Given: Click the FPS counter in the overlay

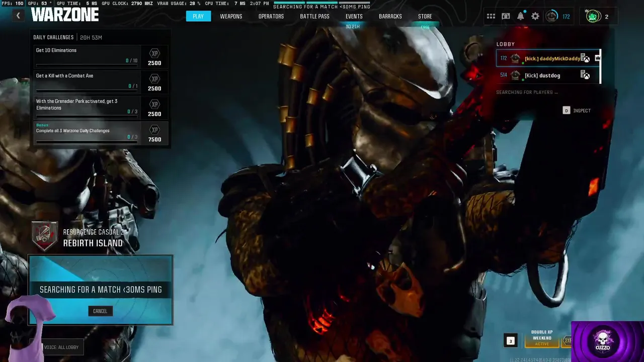Looking at the screenshot, I should pyautogui.click(x=12, y=4).
